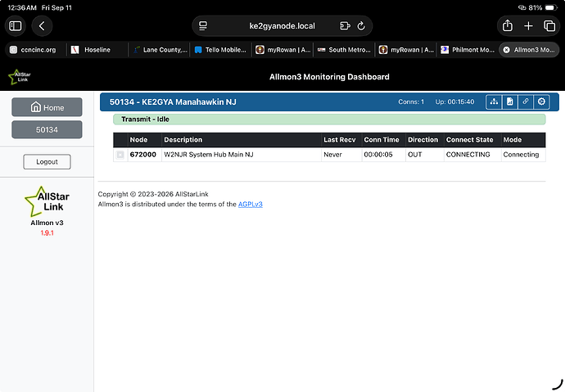This screenshot has height=392, width=565.
Task: Click the battery indicator in status bar
Action: pos(551,7)
